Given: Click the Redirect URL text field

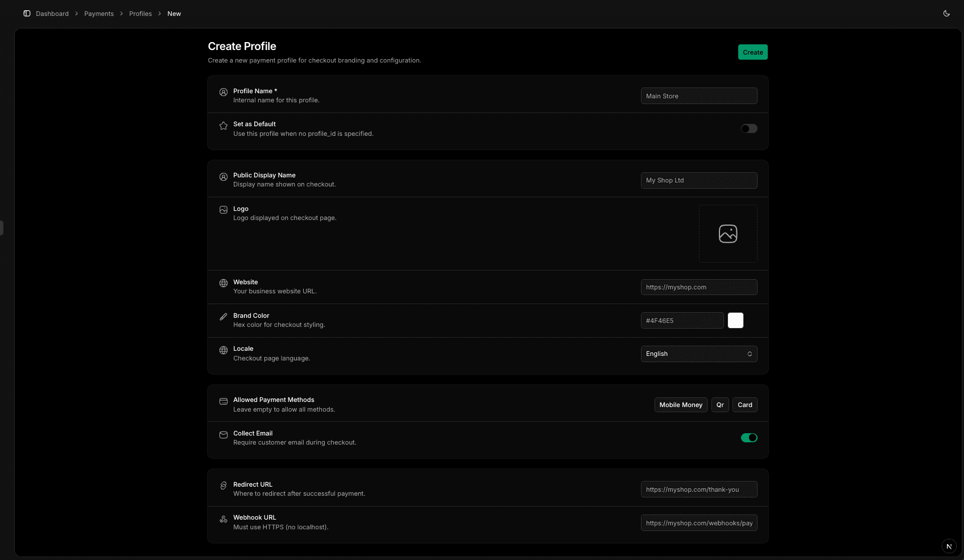Looking at the screenshot, I should coord(698,490).
